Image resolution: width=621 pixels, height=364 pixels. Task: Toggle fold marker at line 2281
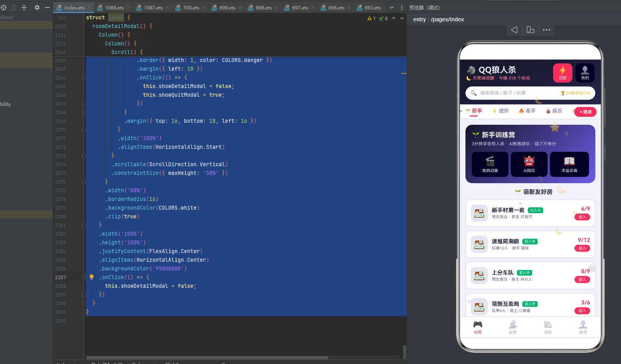point(84,225)
